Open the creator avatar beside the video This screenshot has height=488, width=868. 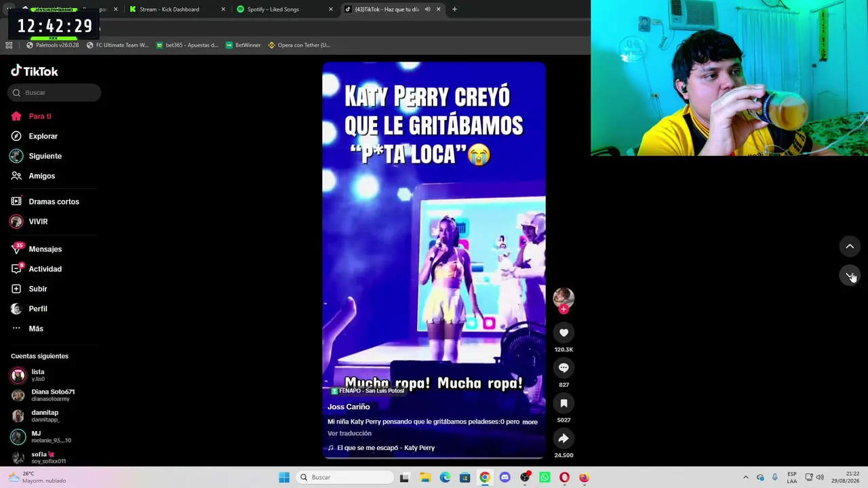coord(564,297)
